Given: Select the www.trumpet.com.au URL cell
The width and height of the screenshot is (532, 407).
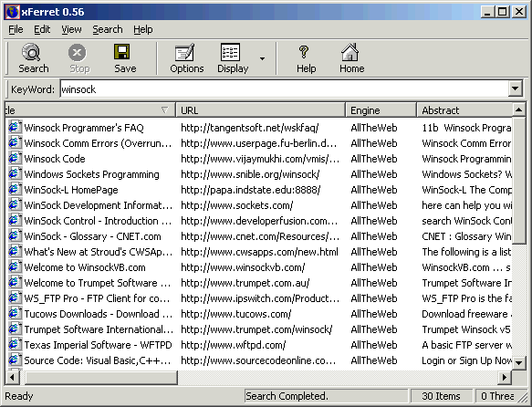Looking at the screenshot, I should pyautogui.click(x=245, y=283).
